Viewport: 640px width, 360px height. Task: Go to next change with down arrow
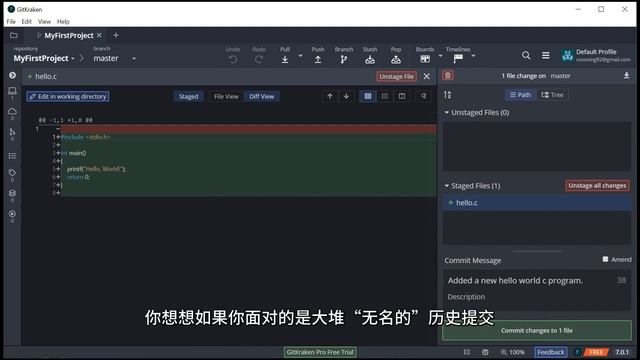(x=346, y=96)
